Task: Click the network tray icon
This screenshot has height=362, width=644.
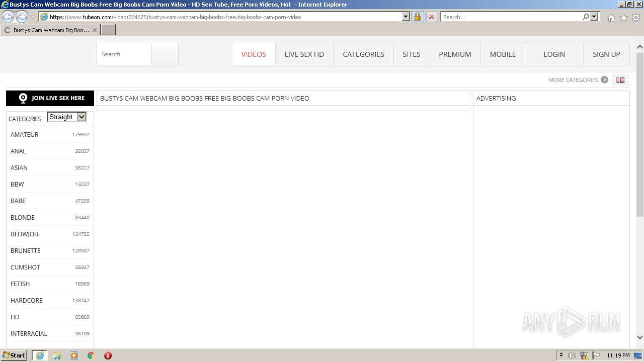Action: (584, 355)
